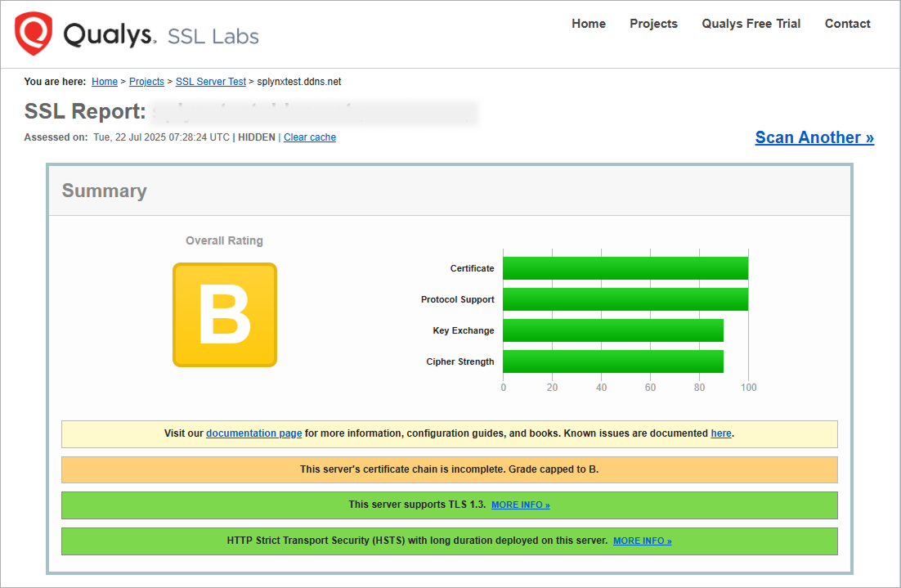Click the 'Cipher Strength' chart label

(x=460, y=361)
